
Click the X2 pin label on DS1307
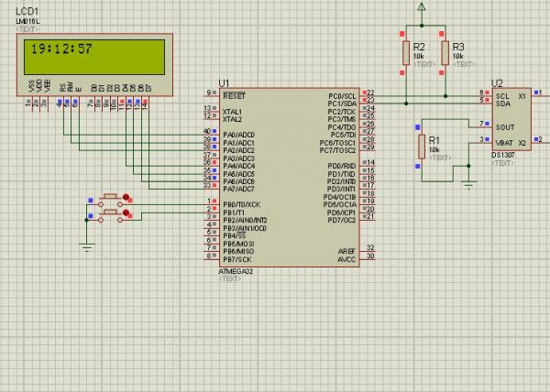(522, 143)
